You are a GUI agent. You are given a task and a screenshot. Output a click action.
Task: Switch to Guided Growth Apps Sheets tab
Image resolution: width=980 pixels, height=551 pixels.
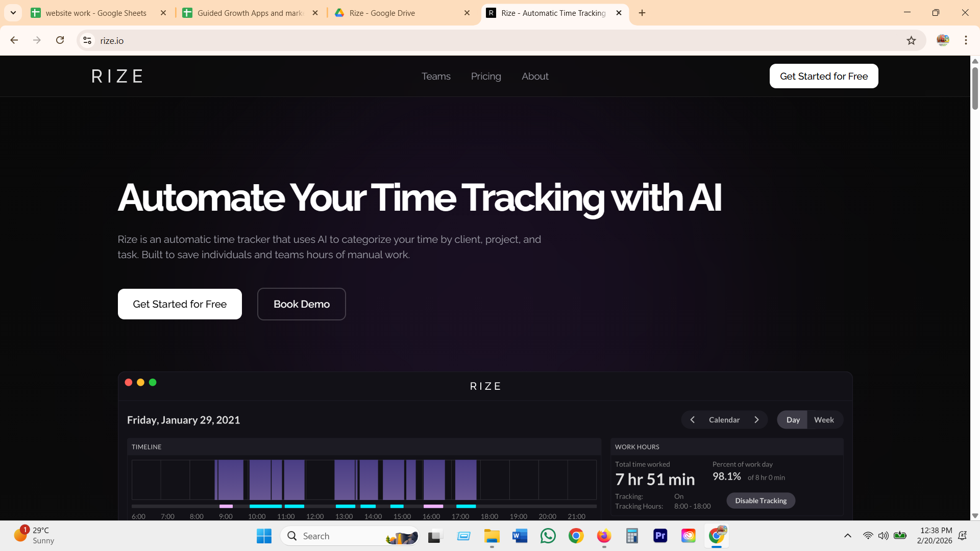tap(250, 13)
